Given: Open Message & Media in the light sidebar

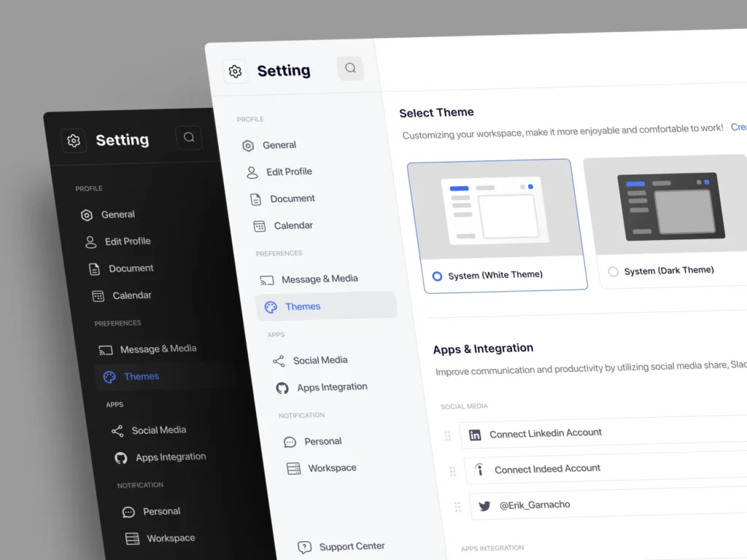Looking at the screenshot, I should (x=319, y=279).
